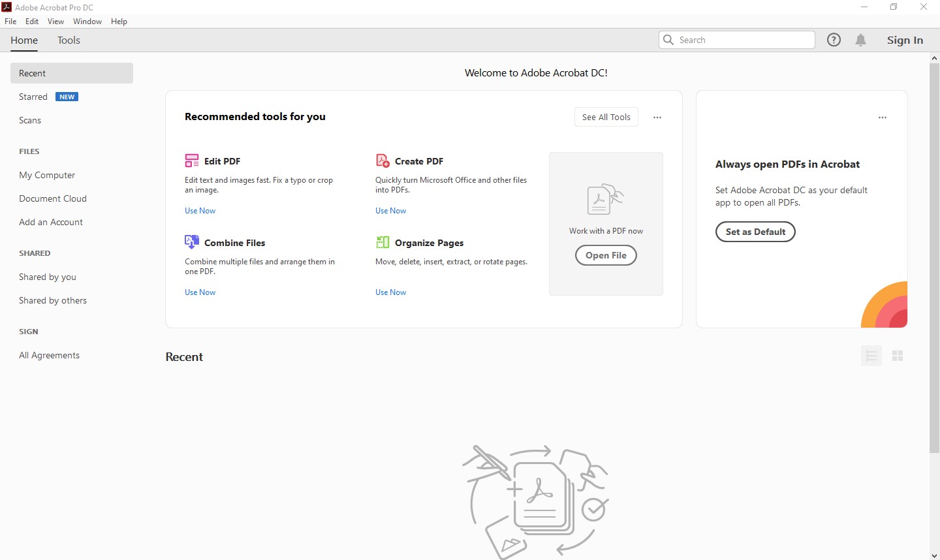Switch Recent files to grid view
Image resolution: width=940 pixels, height=560 pixels.
point(898,356)
